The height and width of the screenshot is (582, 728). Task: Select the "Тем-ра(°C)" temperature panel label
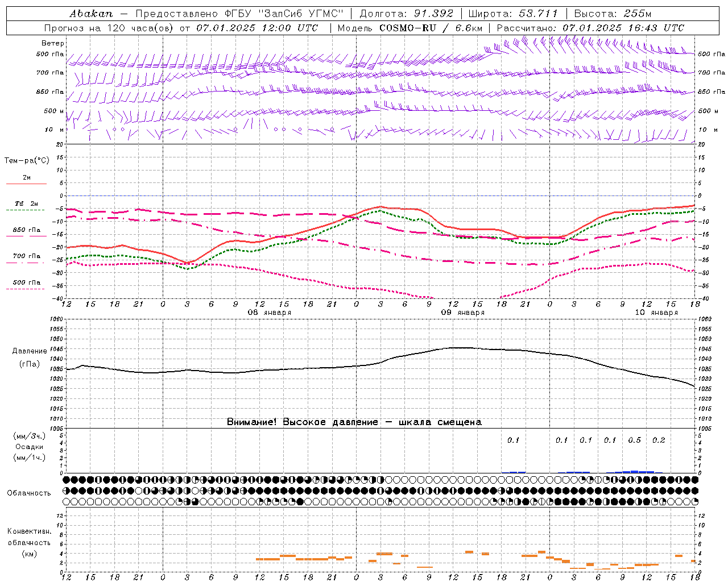[27, 161]
